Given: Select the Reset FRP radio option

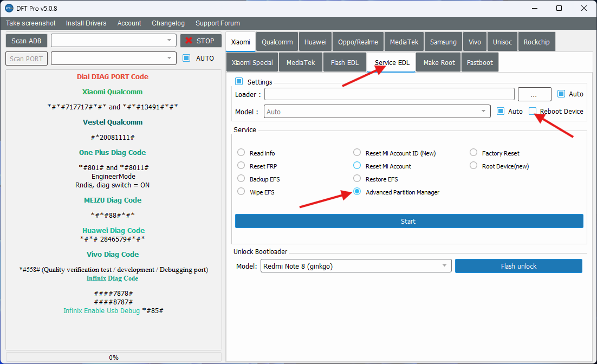Looking at the screenshot, I should (241, 166).
